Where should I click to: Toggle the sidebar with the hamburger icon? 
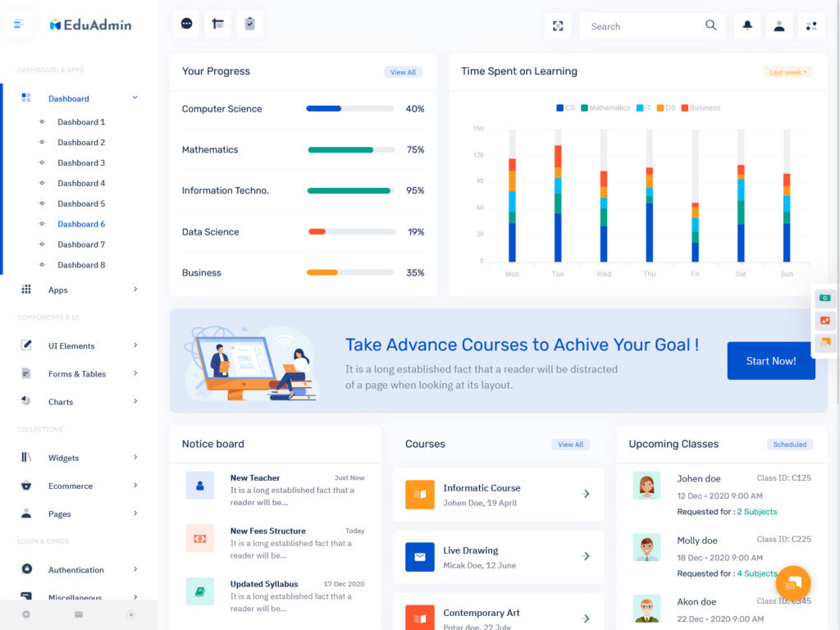coord(18,24)
